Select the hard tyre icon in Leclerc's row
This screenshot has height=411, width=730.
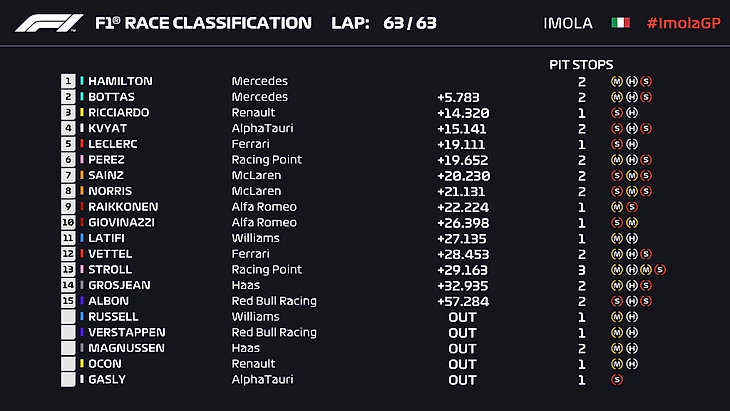point(632,144)
